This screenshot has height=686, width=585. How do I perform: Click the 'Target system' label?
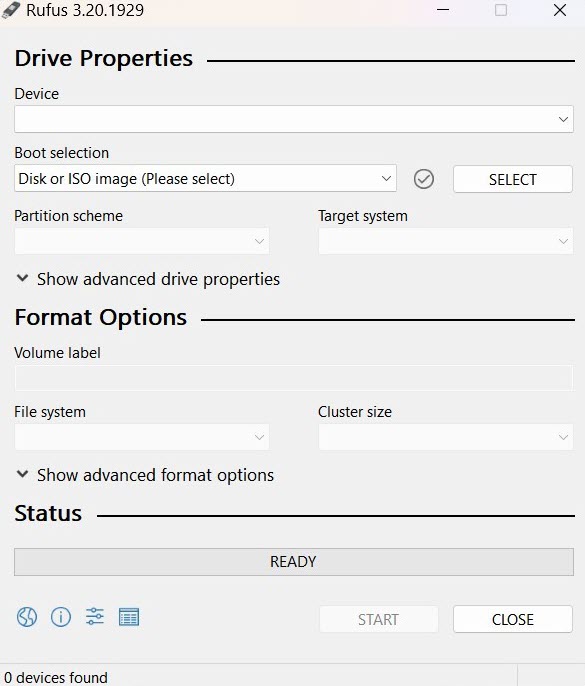coord(363,216)
